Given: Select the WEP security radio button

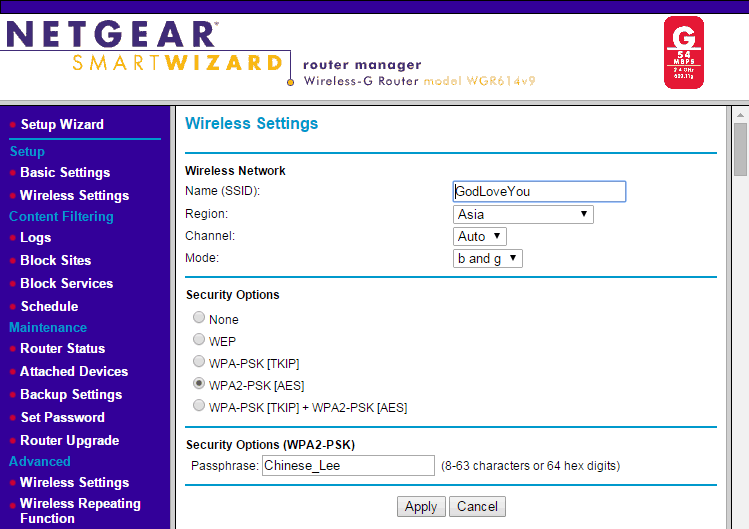Looking at the screenshot, I should click(x=200, y=340).
